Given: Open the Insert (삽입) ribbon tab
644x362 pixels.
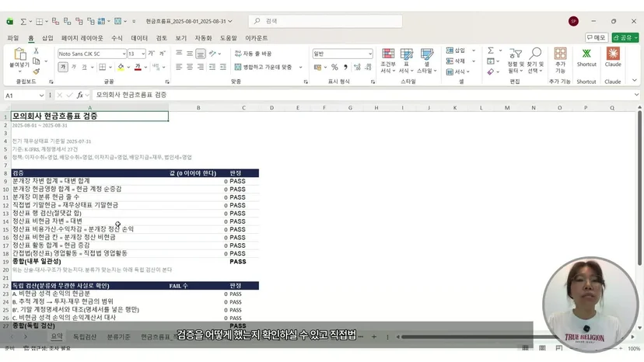Looking at the screenshot, I should (x=47, y=38).
